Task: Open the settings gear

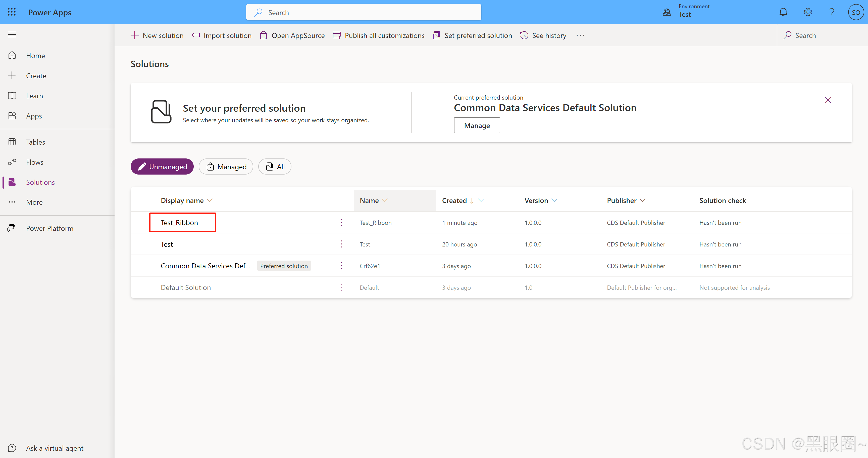Action: 807,12
